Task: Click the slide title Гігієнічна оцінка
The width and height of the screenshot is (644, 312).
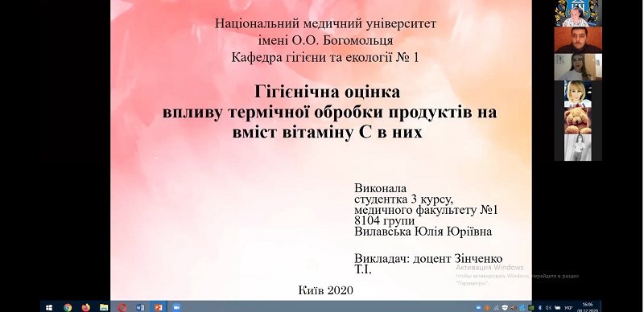Action: [327, 92]
